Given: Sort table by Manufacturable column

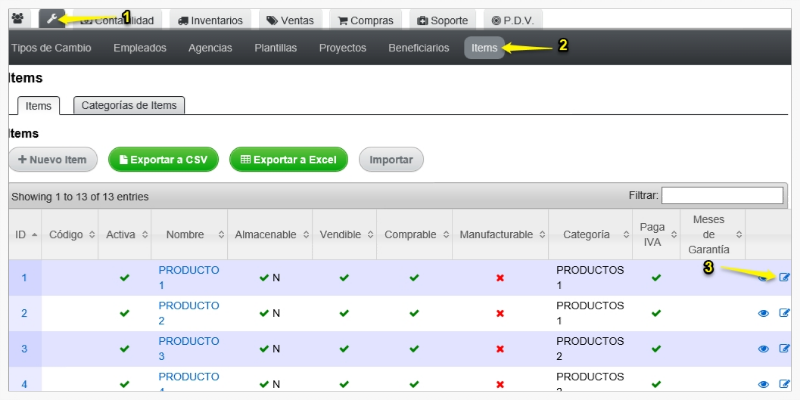Looking at the screenshot, I should point(500,235).
